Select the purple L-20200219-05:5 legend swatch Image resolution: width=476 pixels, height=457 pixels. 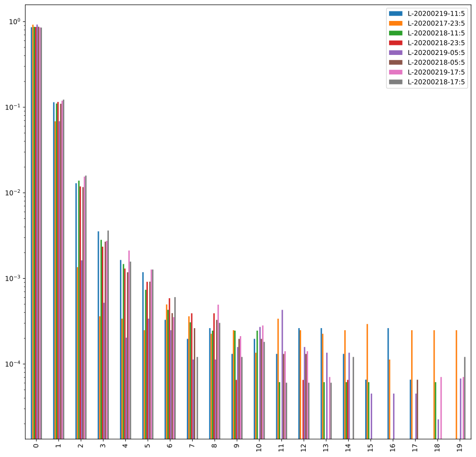tap(396, 52)
